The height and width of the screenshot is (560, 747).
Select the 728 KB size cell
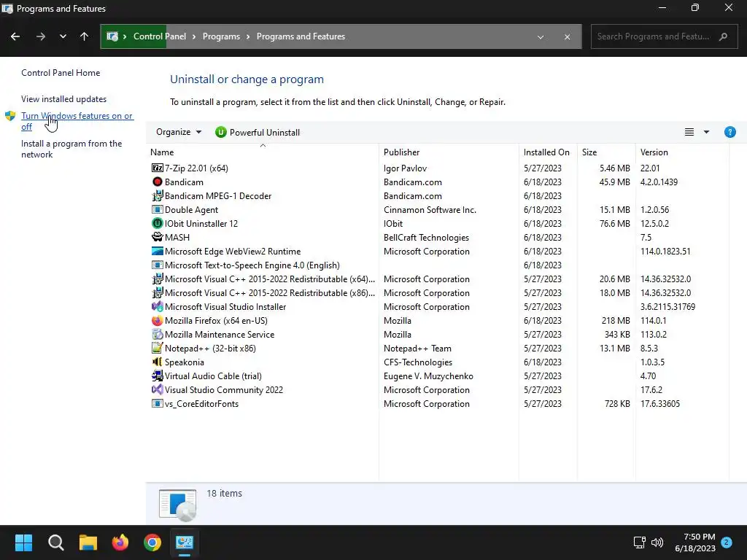click(x=617, y=403)
